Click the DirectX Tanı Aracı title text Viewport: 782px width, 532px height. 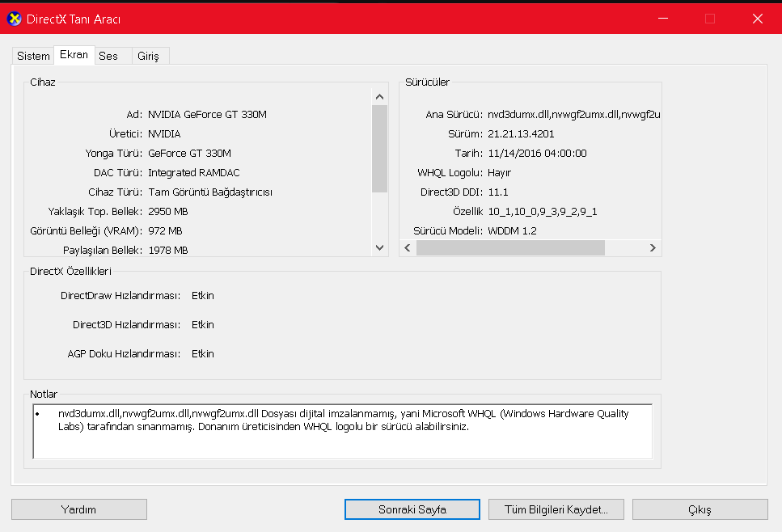[74, 19]
